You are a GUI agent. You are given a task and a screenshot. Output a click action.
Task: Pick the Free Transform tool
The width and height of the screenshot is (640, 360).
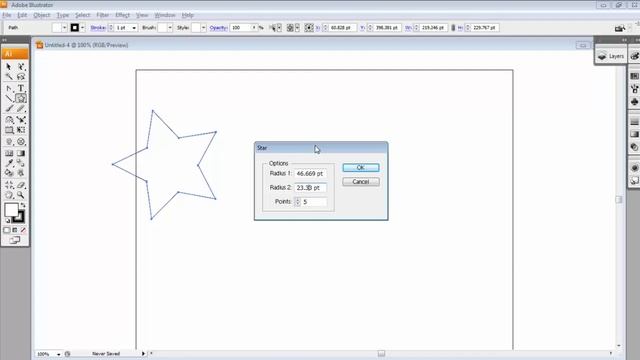[21, 130]
